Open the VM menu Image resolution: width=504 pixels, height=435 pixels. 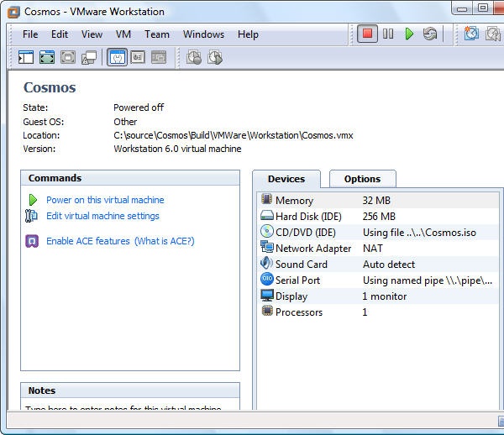click(123, 34)
